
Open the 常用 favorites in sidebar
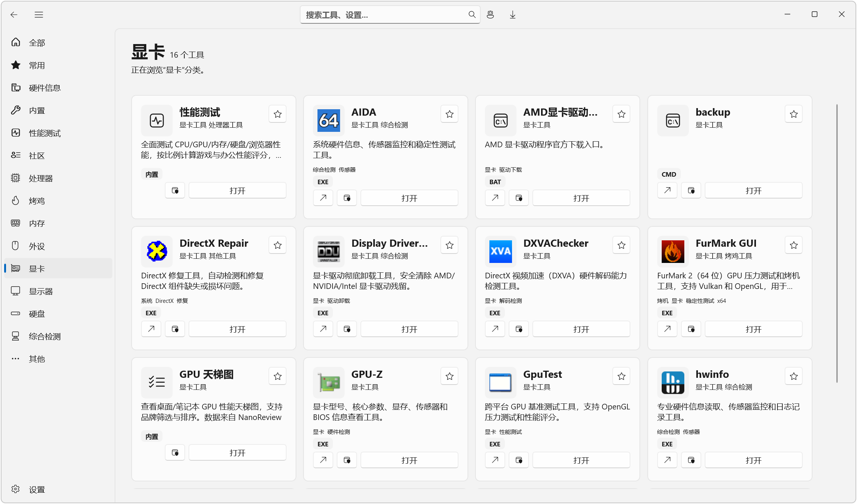(58, 65)
